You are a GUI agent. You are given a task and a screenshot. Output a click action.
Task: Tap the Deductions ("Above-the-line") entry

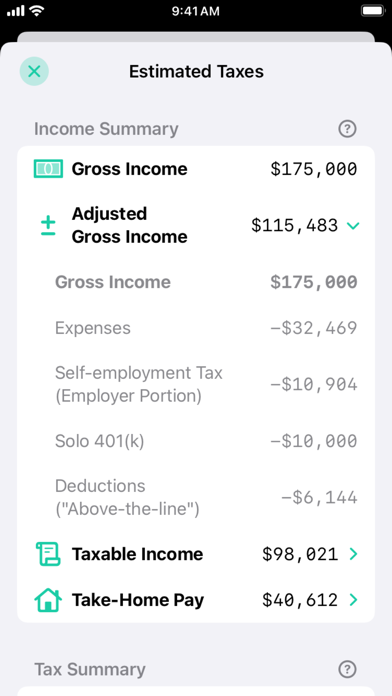click(x=206, y=498)
